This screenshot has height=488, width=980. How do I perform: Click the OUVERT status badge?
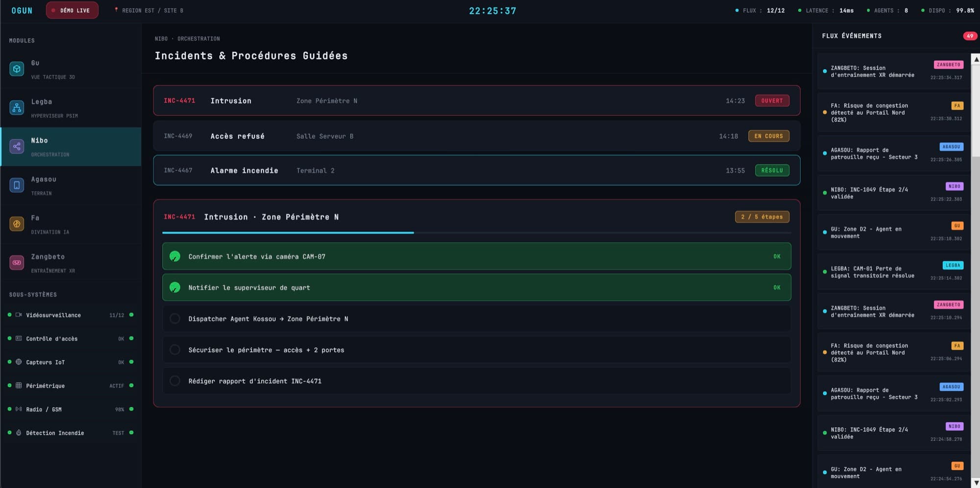pos(772,100)
